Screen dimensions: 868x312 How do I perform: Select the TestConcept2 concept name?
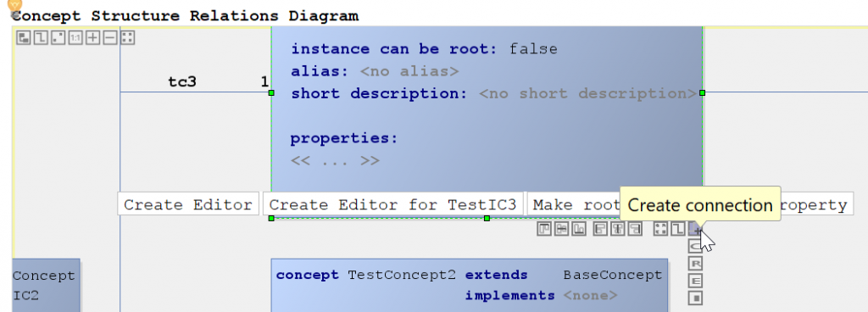click(x=402, y=275)
